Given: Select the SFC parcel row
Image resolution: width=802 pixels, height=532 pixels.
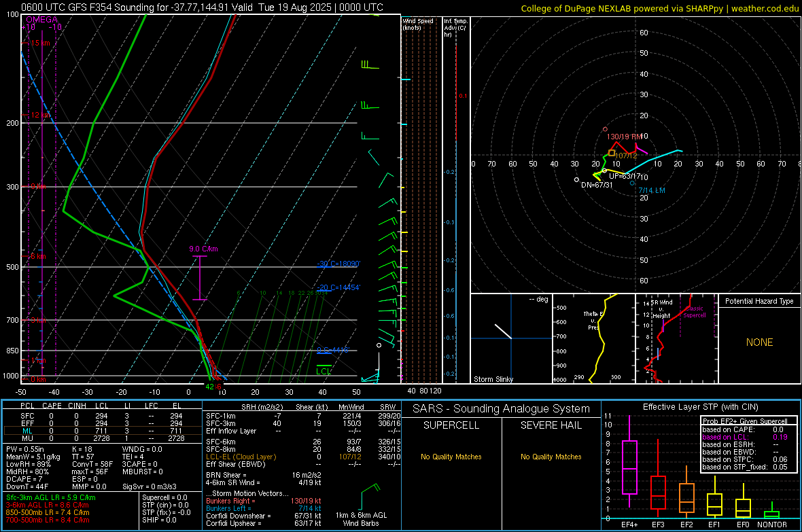Looking at the screenshot, I should (x=101, y=416).
